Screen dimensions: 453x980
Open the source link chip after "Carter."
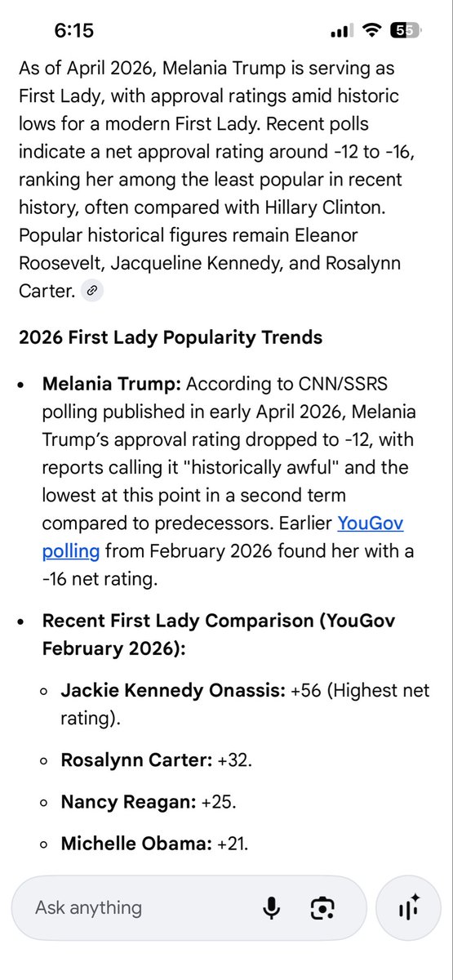click(x=92, y=291)
